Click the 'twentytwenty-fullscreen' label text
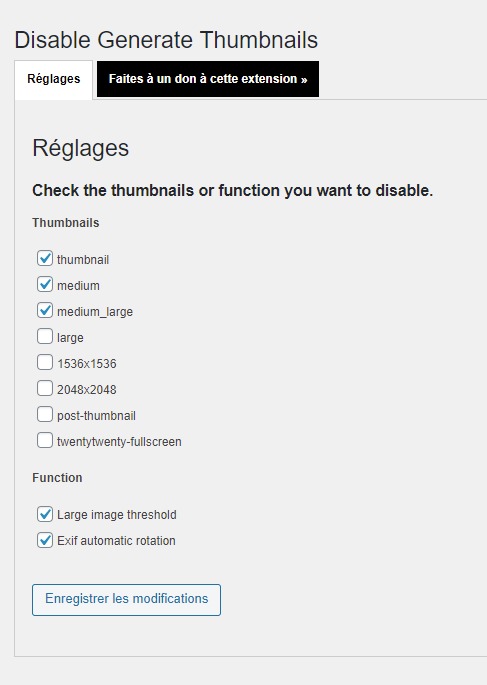This screenshot has height=685, width=487. point(119,442)
